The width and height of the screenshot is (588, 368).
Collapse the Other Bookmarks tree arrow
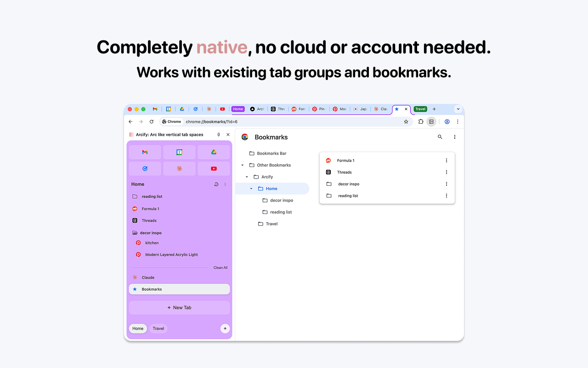tap(243, 165)
